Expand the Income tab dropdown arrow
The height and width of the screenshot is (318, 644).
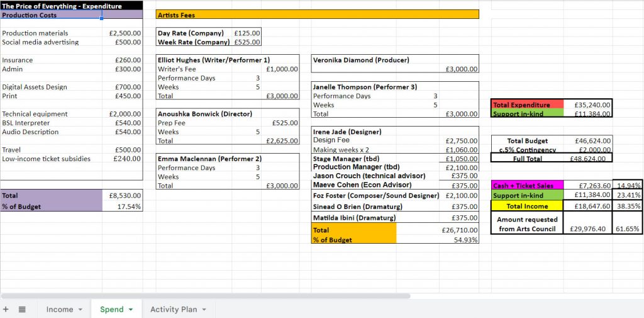click(80, 310)
